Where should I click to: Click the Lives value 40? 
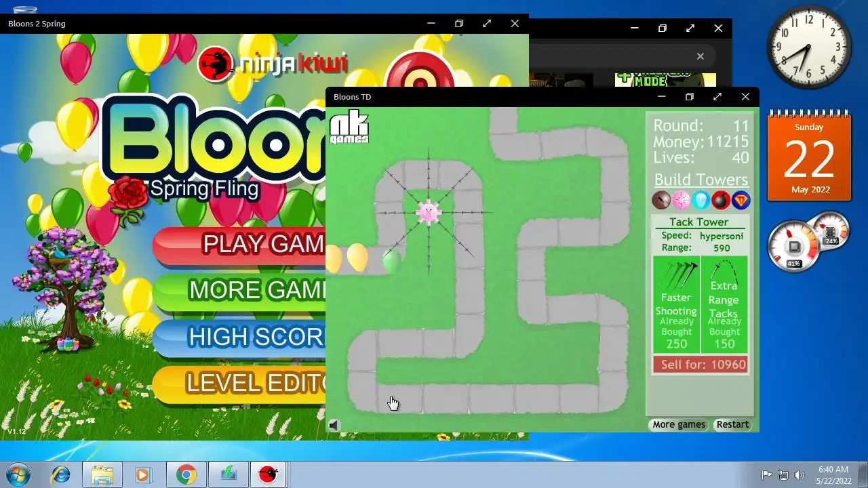pos(740,158)
